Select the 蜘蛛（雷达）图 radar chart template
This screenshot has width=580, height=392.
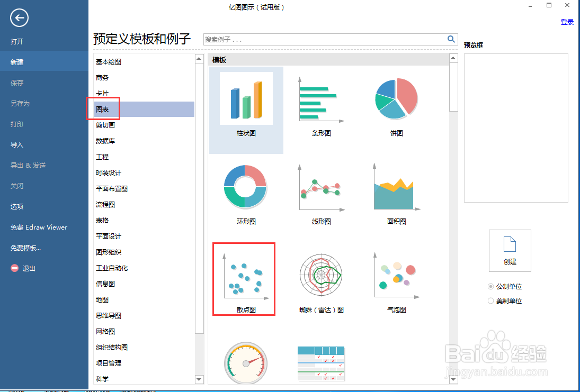322,282
